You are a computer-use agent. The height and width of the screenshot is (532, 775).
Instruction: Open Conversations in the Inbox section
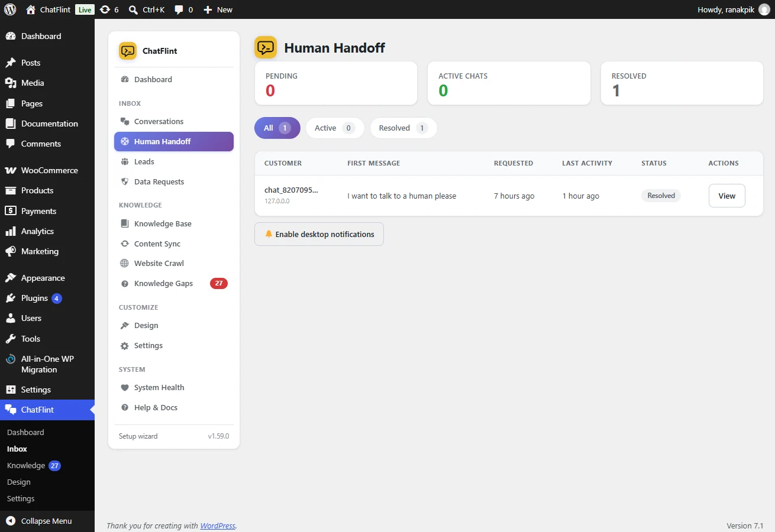click(x=174, y=121)
